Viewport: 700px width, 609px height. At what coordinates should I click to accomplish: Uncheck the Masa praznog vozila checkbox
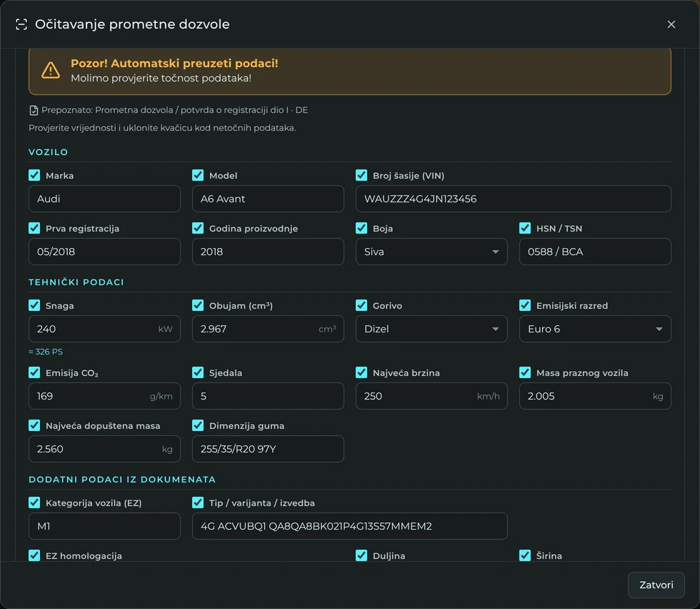tap(525, 372)
